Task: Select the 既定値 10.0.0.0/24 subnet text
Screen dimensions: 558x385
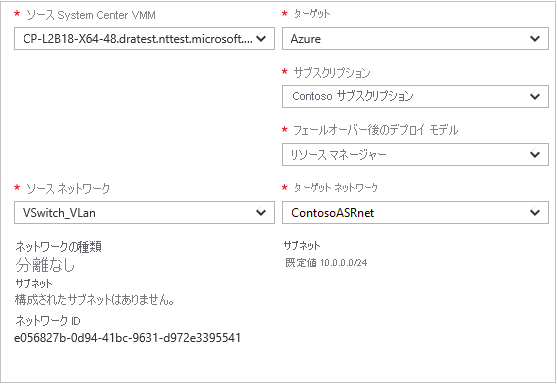Action: 326,263
